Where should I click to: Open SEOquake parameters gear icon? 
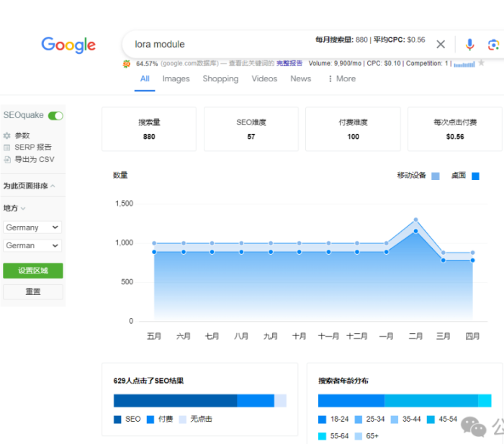point(7,135)
